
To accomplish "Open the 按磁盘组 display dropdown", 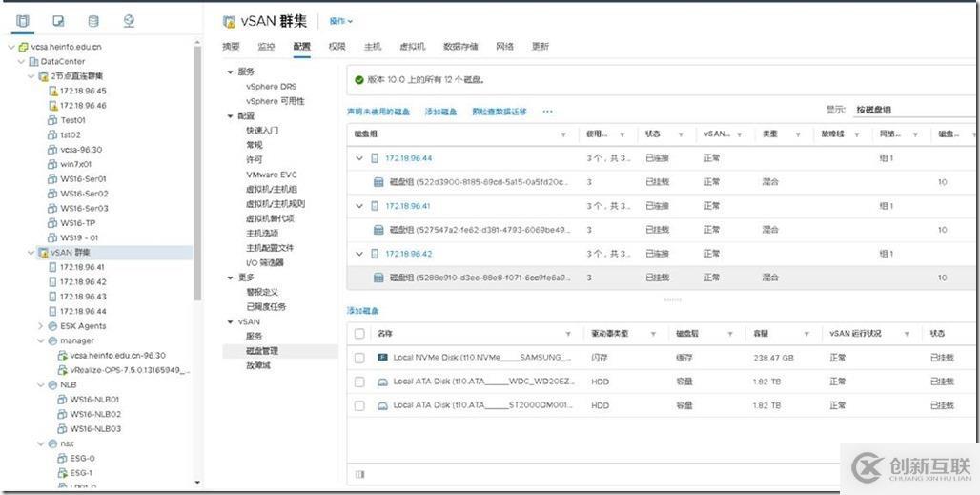I will coord(912,111).
